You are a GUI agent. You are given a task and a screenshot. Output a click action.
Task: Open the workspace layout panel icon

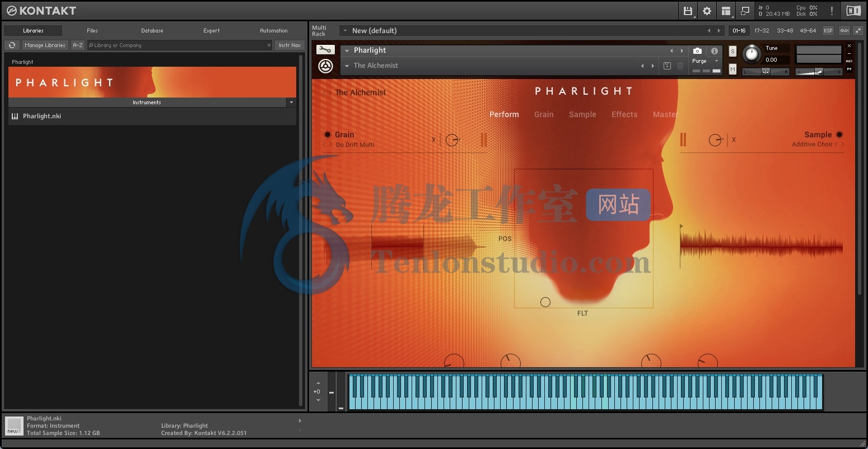726,11
